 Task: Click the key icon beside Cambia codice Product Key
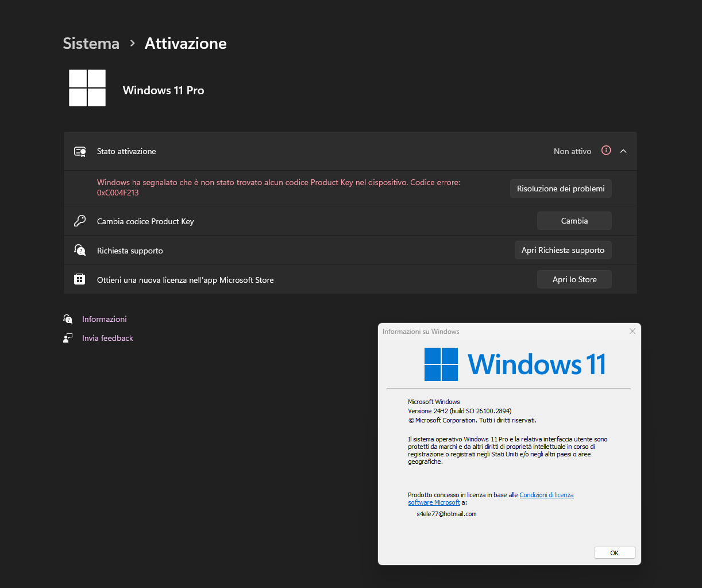pyautogui.click(x=80, y=221)
